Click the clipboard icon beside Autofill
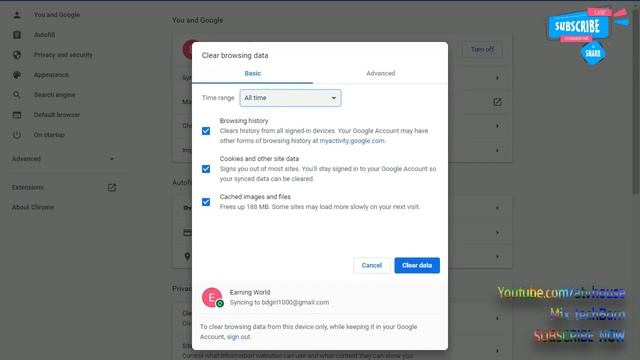Viewport: 640px width, 360px height. click(17, 35)
